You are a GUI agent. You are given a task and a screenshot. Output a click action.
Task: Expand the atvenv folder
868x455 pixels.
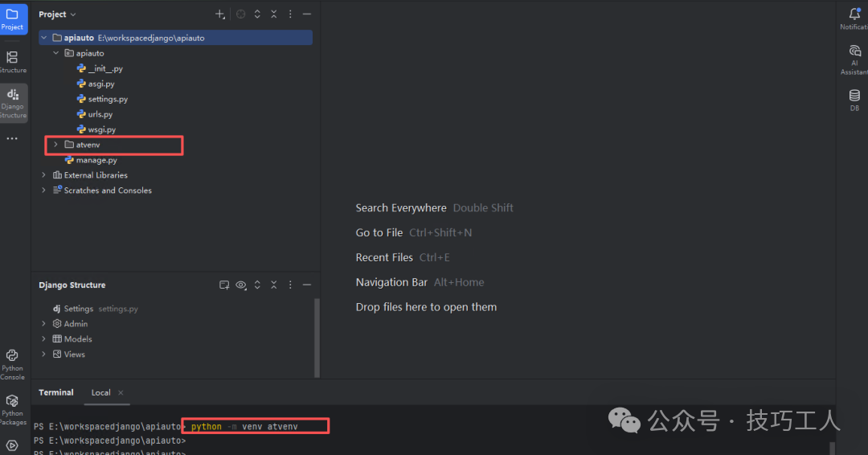click(56, 145)
